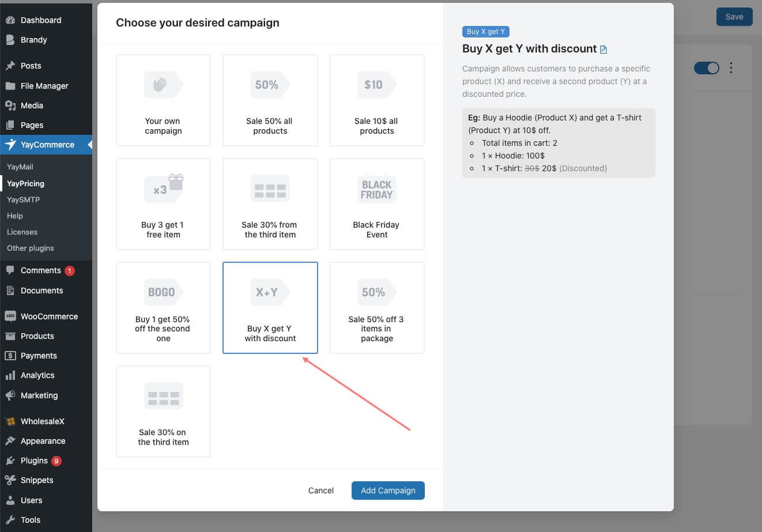762x532 pixels.
Task: Click the Marketing megaphone icon
Action: point(10,395)
